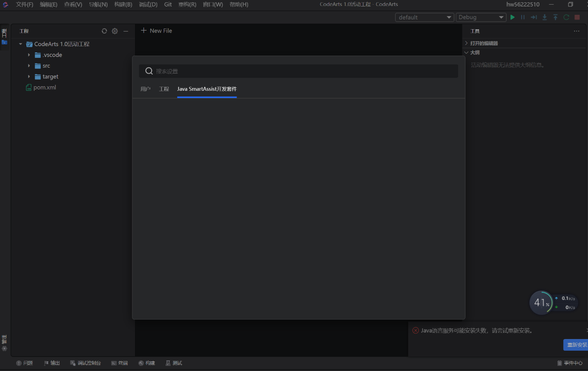Click the project folder icon in left sidebar
This screenshot has width=588, height=371.
[4, 42]
